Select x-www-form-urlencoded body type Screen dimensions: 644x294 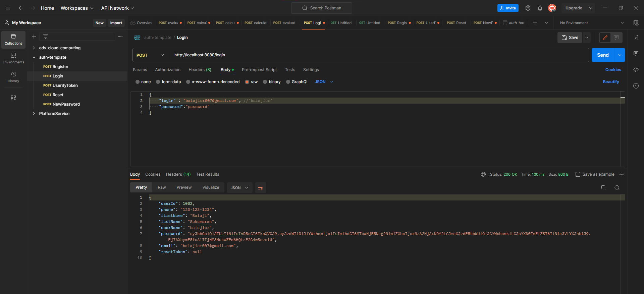pyautogui.click(x=188, y=82)
